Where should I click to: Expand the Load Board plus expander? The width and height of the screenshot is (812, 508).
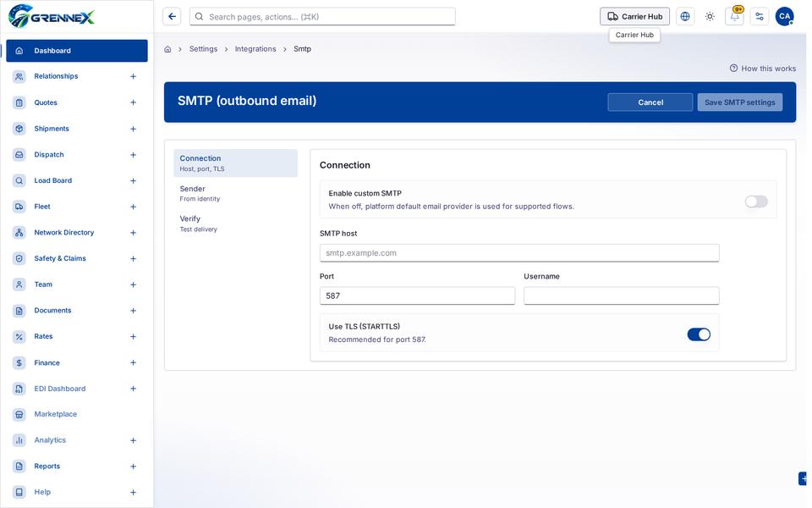133,180
